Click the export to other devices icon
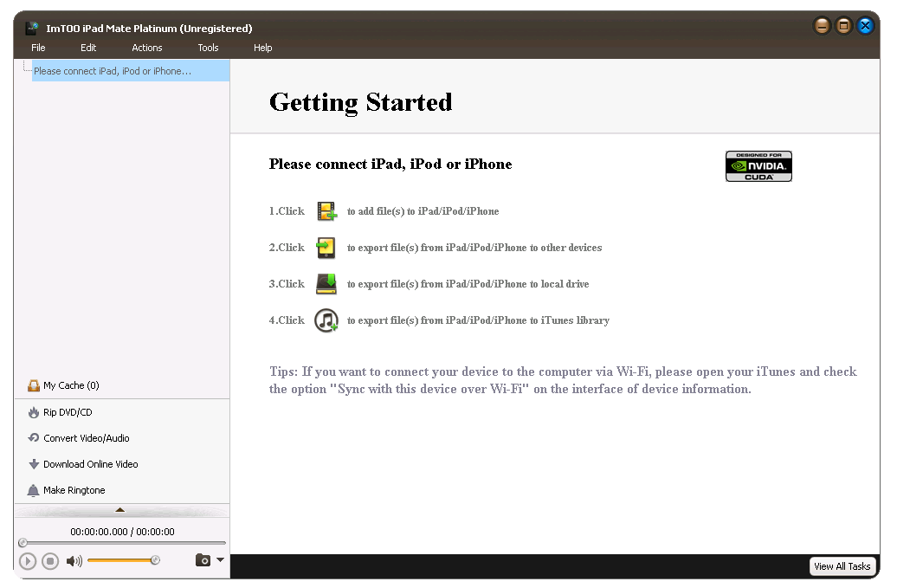This screenshot has width=897, height=588. point(326,248)
